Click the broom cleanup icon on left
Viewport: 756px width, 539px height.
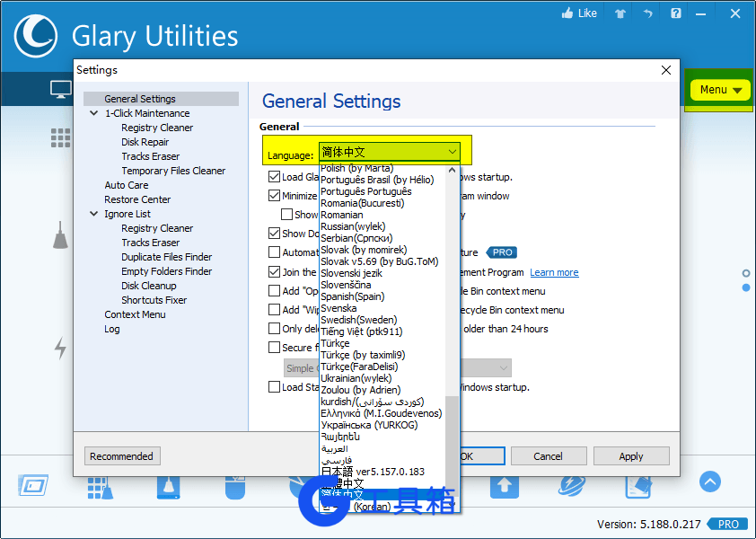click(60, 235)
